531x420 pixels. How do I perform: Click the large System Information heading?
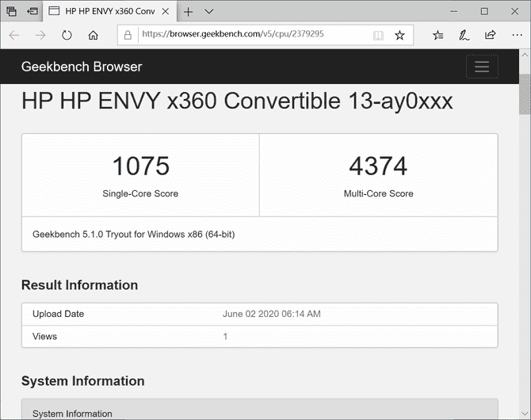tap(83, 381)
